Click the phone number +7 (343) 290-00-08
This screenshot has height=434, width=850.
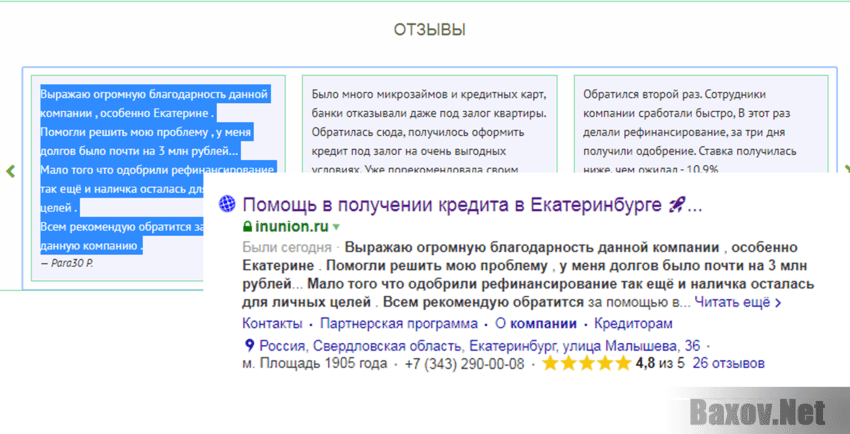point(465,364)
